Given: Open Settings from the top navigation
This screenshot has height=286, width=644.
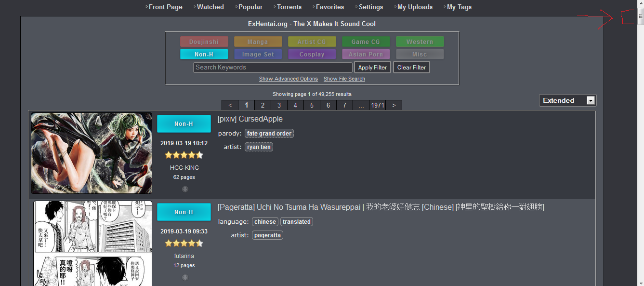Looking at the screenshot, I should click(x=370, y=7).
